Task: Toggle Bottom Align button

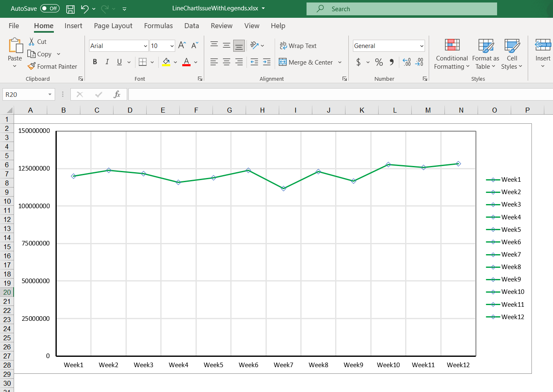Action: tap(239, 46)
